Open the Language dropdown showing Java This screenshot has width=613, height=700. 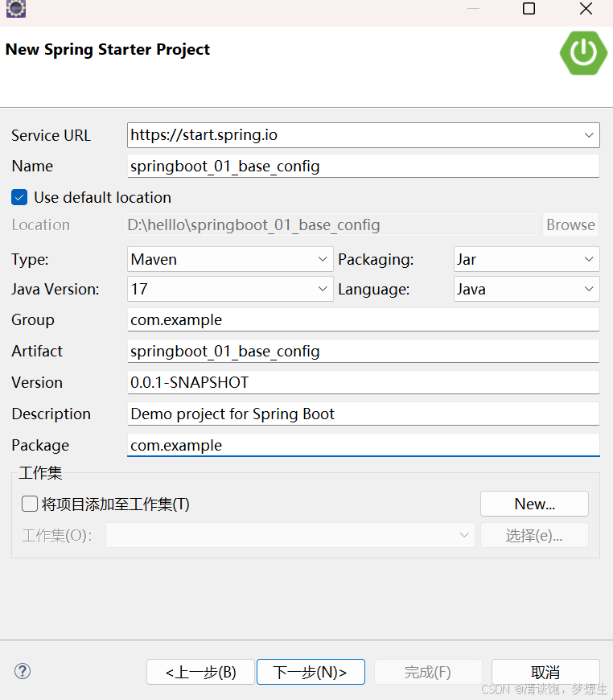590,289
